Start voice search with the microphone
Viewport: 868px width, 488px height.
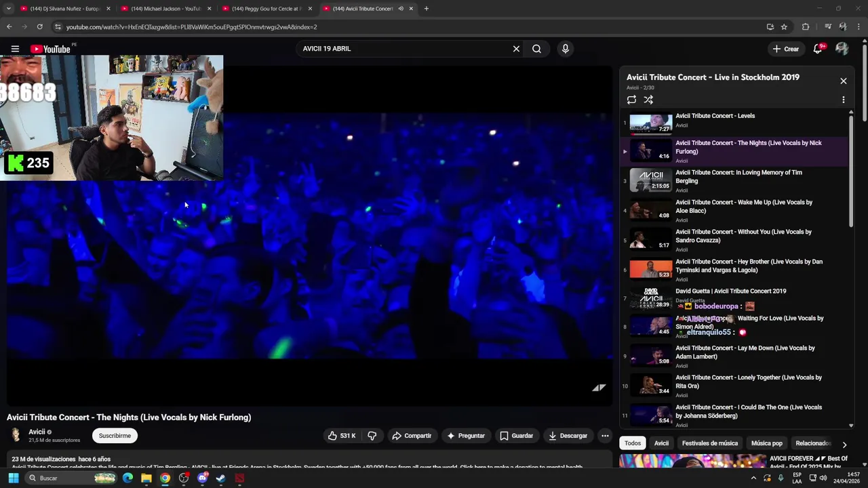565,49
